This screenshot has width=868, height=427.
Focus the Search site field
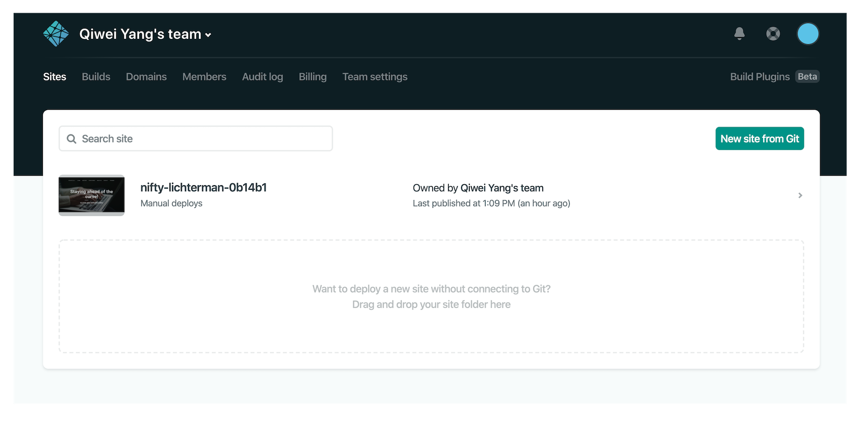pyautogui.click(x=196, y=139)
